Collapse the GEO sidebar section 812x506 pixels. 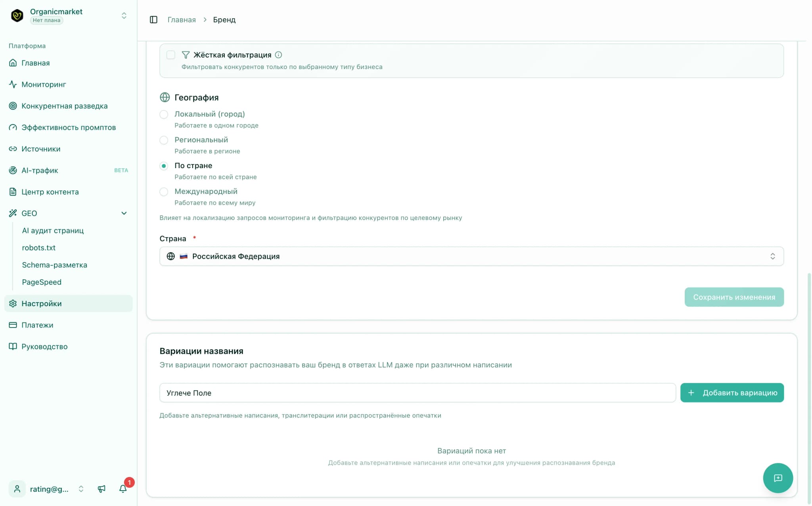[124, 213]
